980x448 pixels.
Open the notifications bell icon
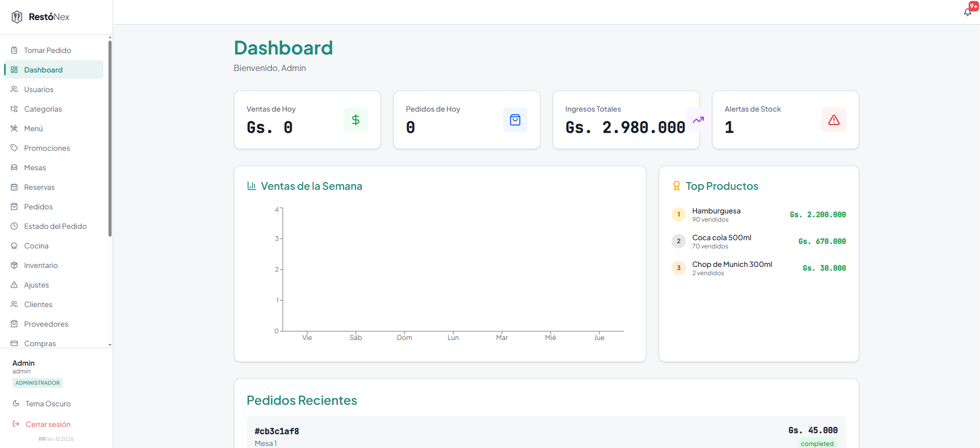(x=967, y=12)
